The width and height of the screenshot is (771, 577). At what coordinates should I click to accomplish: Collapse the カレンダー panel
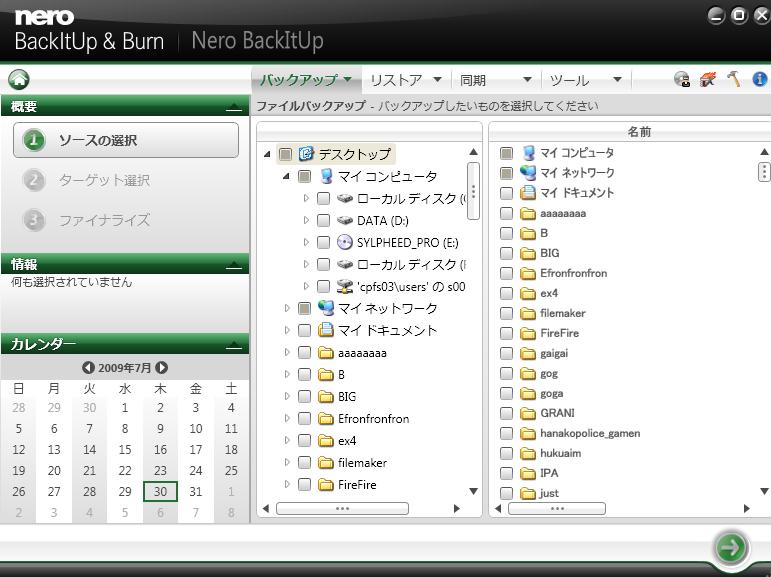pos(234,344)
